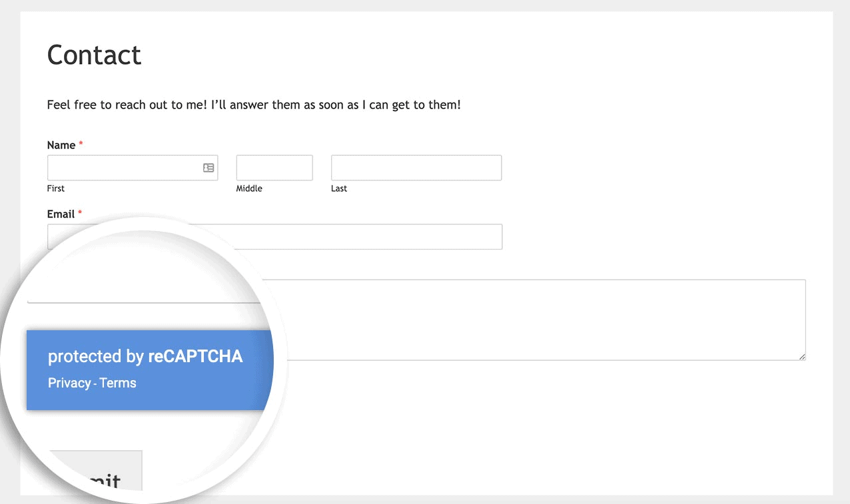
Task: Click the "protected by reCAPTCHA" badge text
Action: click(145, 356)
